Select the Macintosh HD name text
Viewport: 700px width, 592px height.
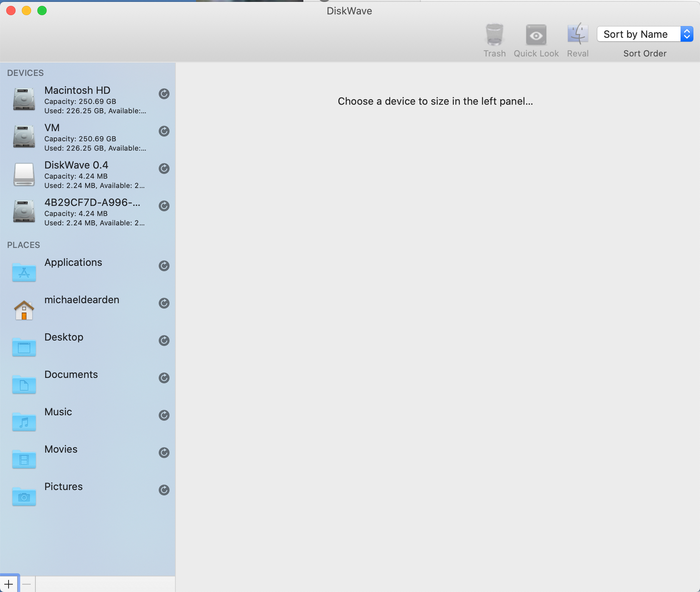pos(77,90)
